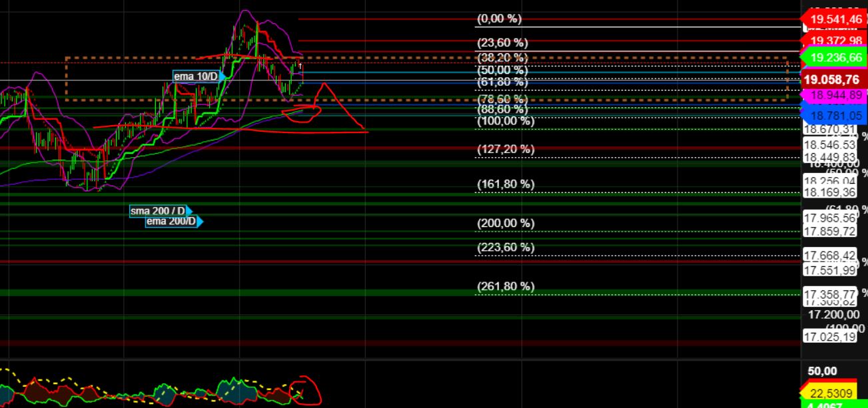Click the small flag marker above the latest candle
The width and height of the screenshot is (868, 408).
click(301, 67)
